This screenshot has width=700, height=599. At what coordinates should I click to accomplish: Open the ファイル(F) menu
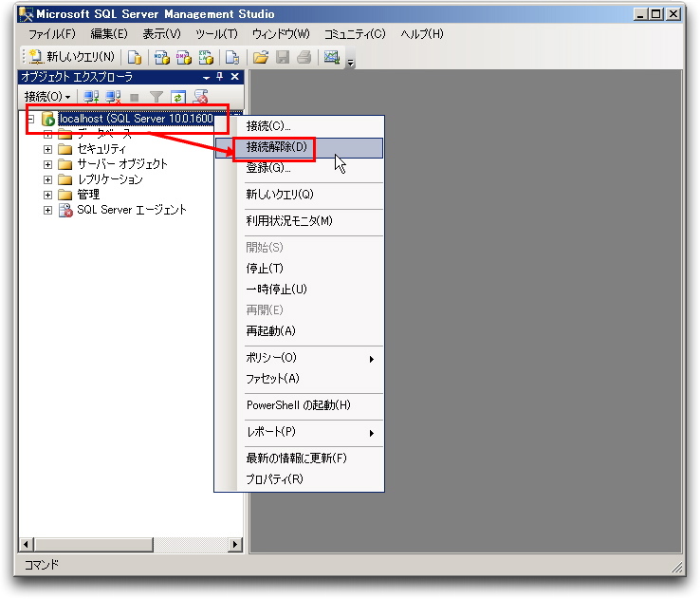pos(52,34)
